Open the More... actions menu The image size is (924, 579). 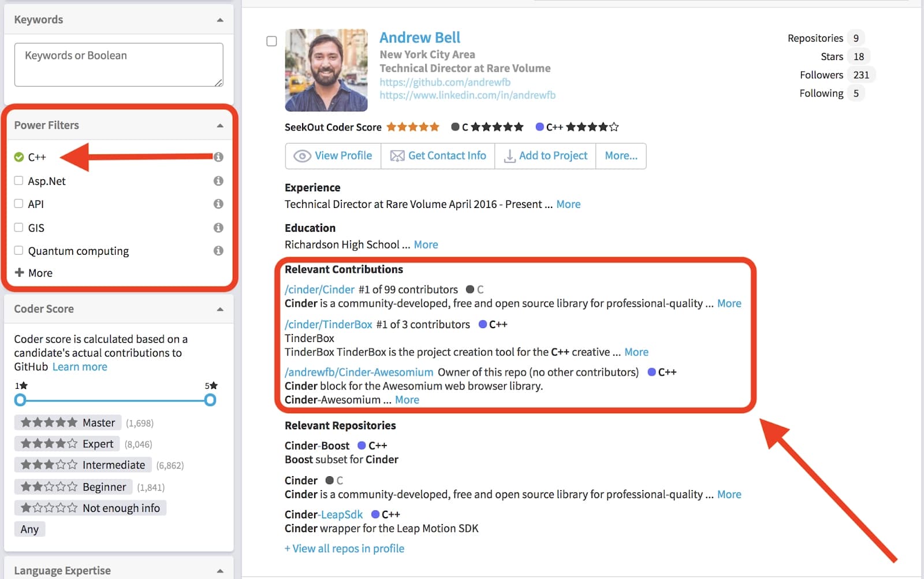coord(620,155)
